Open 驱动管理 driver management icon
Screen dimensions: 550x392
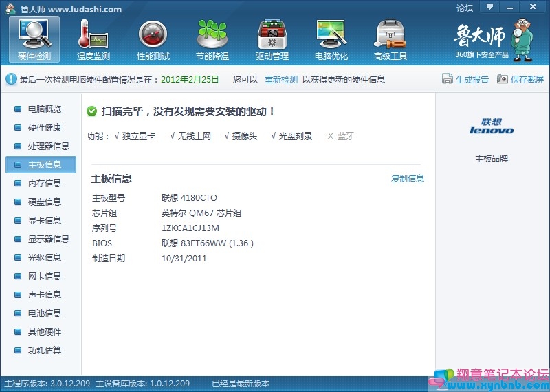point(272,39)
